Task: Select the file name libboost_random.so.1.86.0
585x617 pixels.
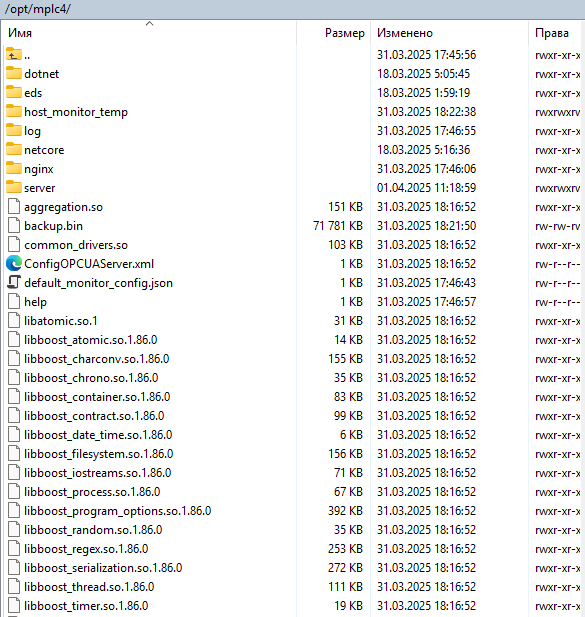Action: [93, 530]
